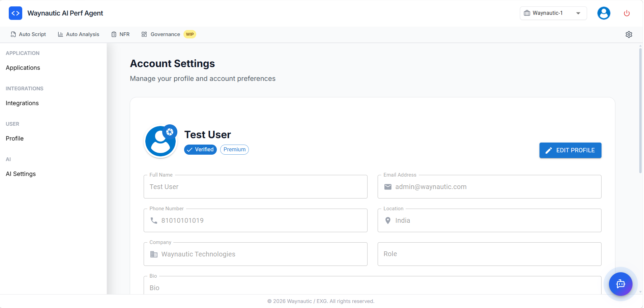
Task: Click the phone icon in Phone Number field
Action: pos(154,220)
